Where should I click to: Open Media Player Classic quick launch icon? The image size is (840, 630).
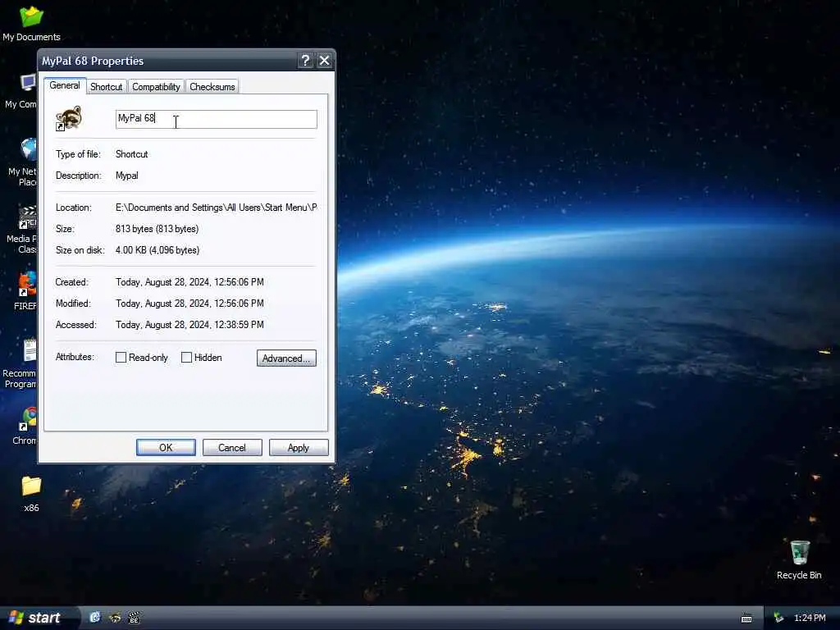(134, 618)
